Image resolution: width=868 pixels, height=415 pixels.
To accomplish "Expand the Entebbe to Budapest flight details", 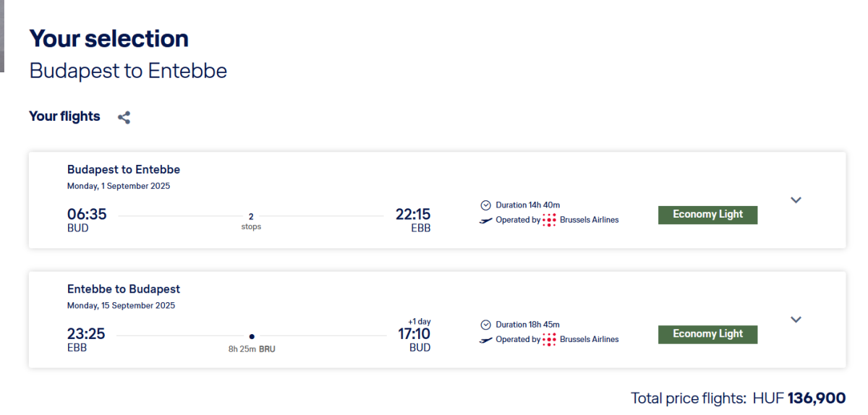I will 796,320.
